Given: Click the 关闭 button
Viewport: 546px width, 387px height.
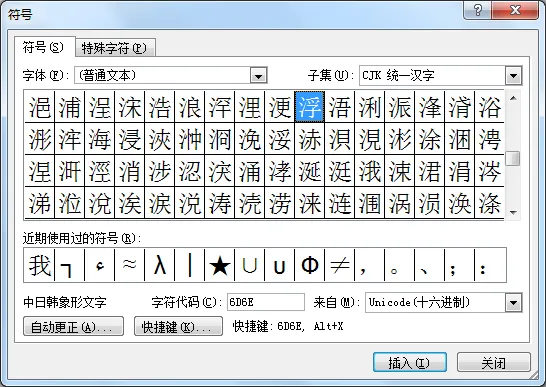Looking at the screenshot, I should (494, 362).
